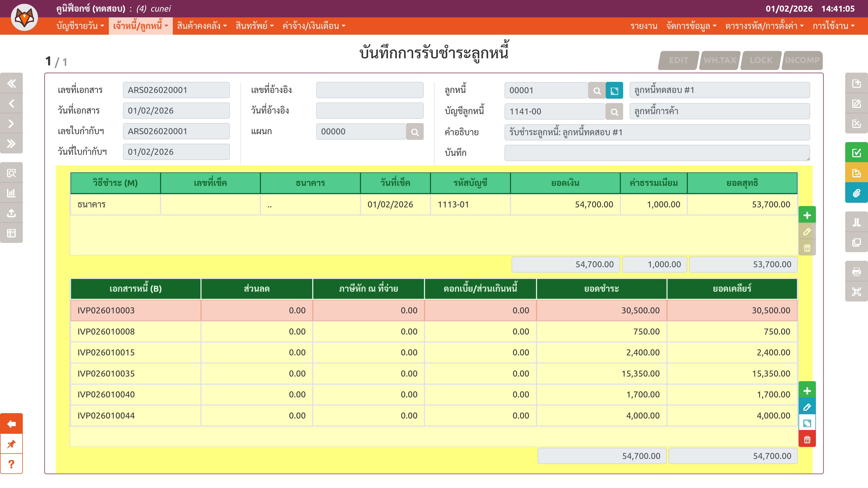The width and height of the screenshot is (868, 488).
Task: Expand the บัญชีรายวัน dropdown menu
Action: click(x=80, y=26)
